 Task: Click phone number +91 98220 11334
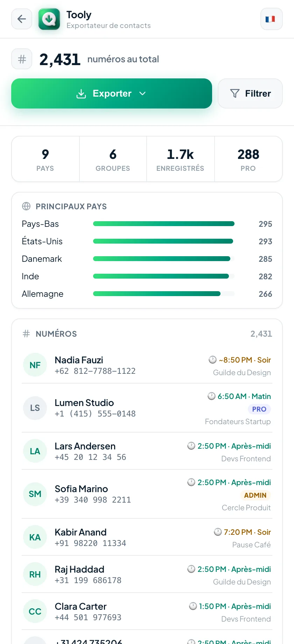(x=90, y=543)
